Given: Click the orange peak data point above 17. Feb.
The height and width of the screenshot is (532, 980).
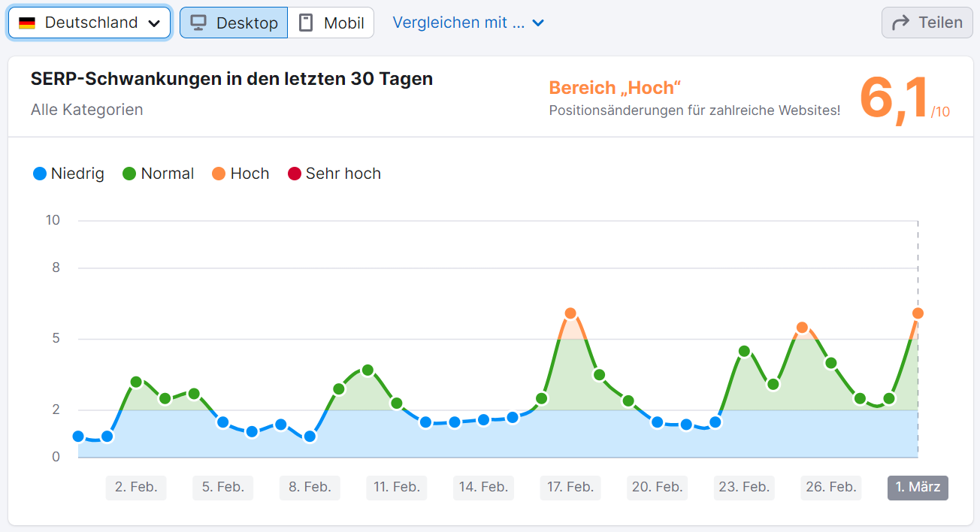Looking at the screenshot, I should (x=570, y=313).
